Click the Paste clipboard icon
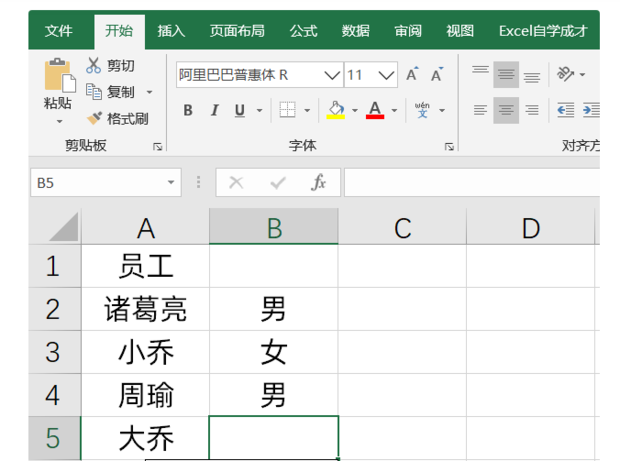 click(x=60, y=75)
